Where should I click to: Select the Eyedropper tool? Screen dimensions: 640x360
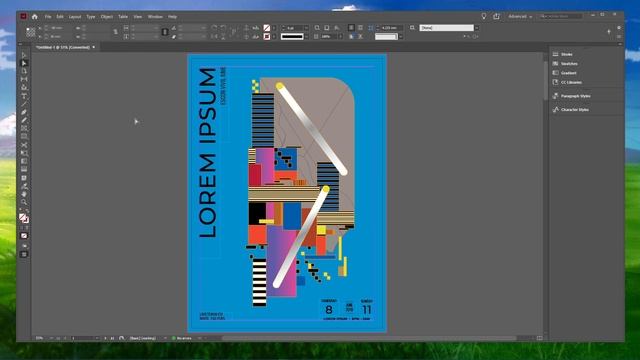[24, 186]
